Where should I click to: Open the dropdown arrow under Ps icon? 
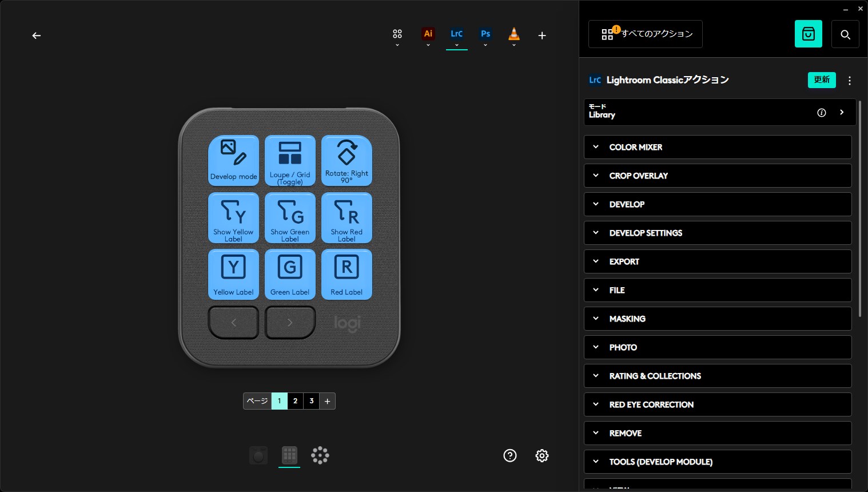(x=485, y=45)
